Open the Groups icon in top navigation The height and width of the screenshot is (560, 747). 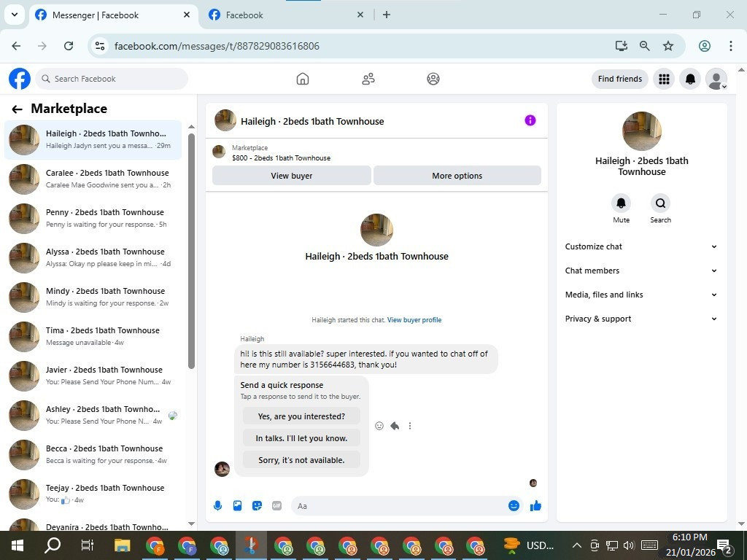pyautogui.click(x=433, y=79)
